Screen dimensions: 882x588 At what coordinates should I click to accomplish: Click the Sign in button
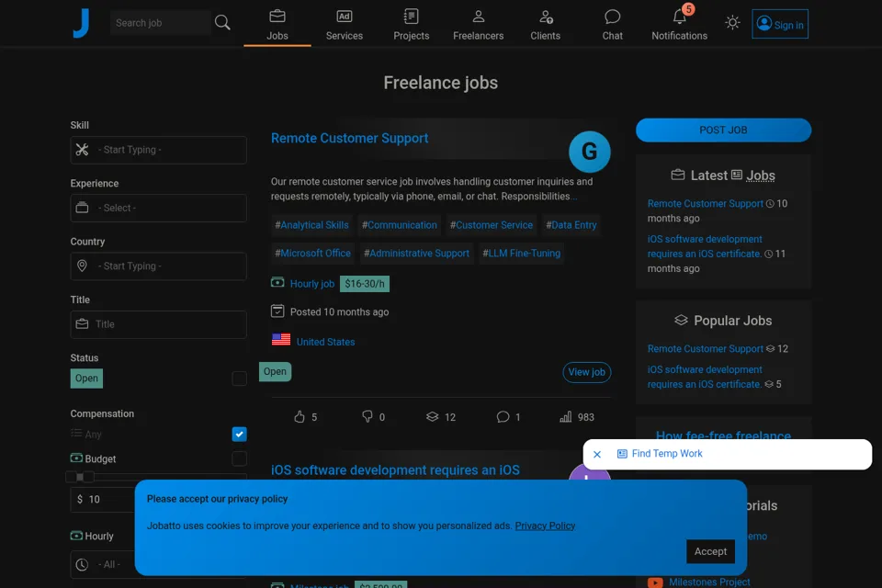click(x=780, y=24)
